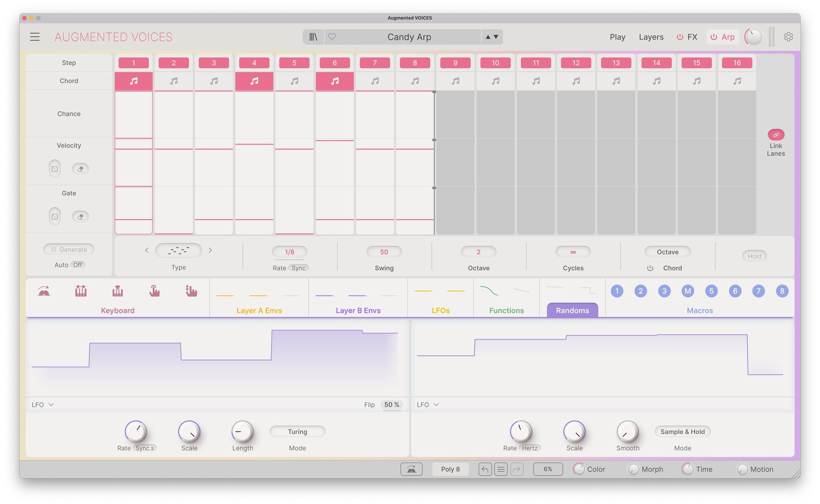The image size is (820, 504).
Task: Undo the last action
Action: coord(485,469)
